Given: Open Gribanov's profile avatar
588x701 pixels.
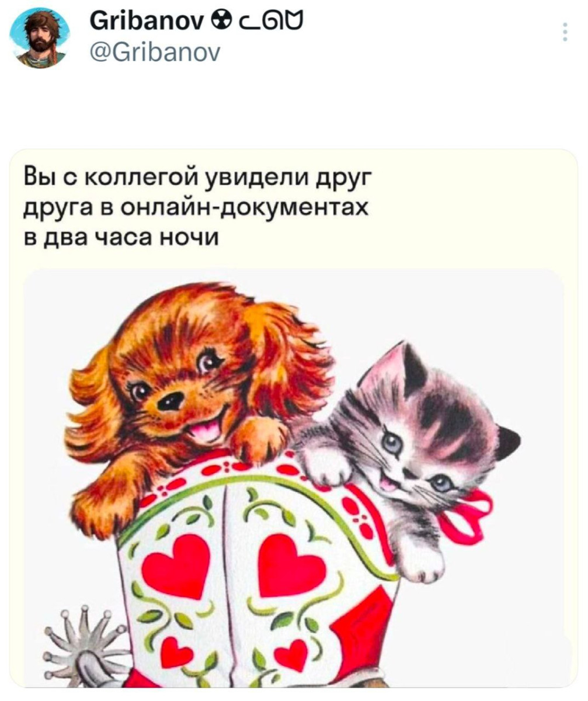Looking at the screenshot, I should click(40, 38).
